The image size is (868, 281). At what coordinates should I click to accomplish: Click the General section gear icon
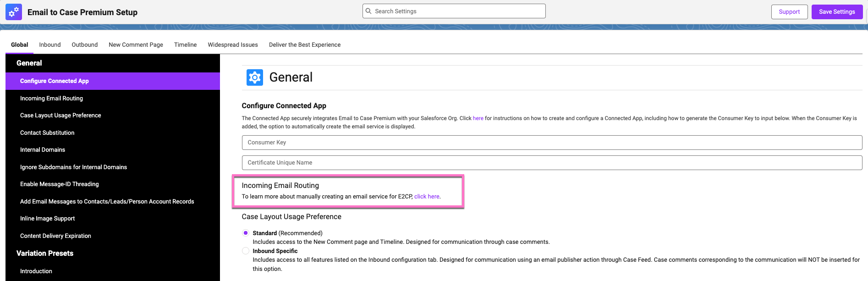click(x=255, y=77)
